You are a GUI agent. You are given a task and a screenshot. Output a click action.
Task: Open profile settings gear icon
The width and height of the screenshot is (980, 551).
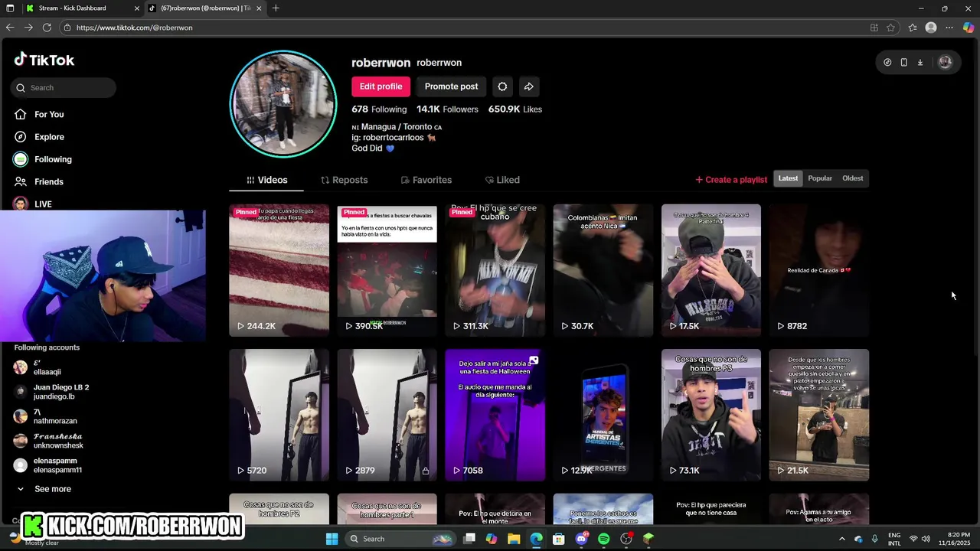click(x=502, y=86)
